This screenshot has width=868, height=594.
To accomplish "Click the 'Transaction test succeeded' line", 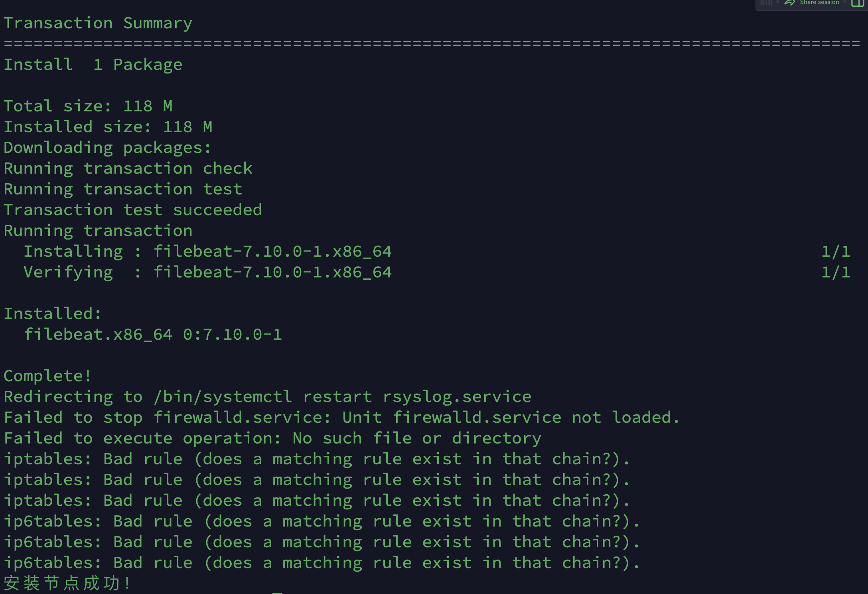I will [133, 210].
